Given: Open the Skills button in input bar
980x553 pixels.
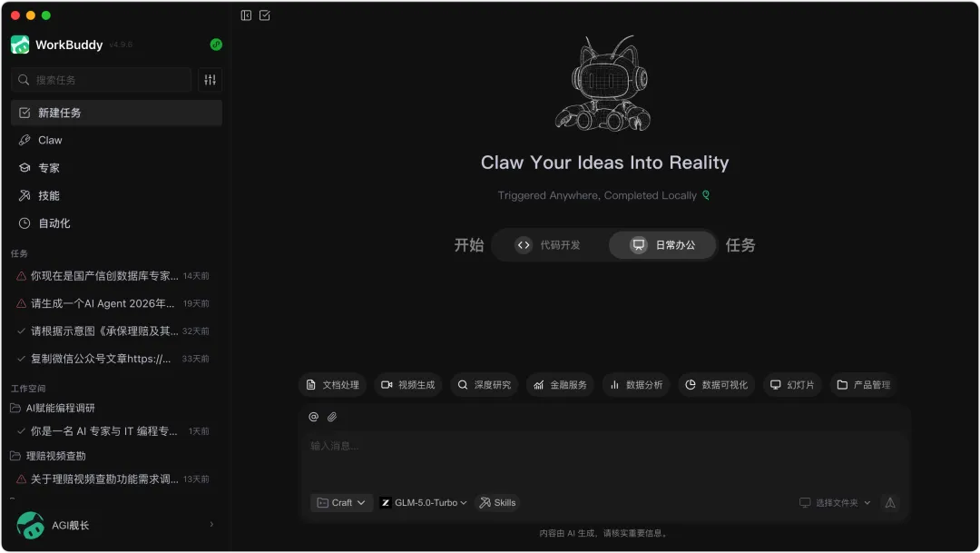Looking at the screenshot, I should (x=497, y=502).
